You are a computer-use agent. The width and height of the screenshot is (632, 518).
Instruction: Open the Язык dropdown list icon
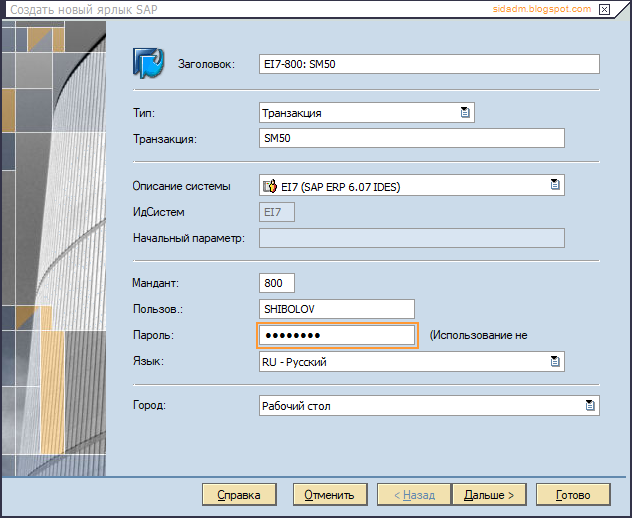click(555, 361)
